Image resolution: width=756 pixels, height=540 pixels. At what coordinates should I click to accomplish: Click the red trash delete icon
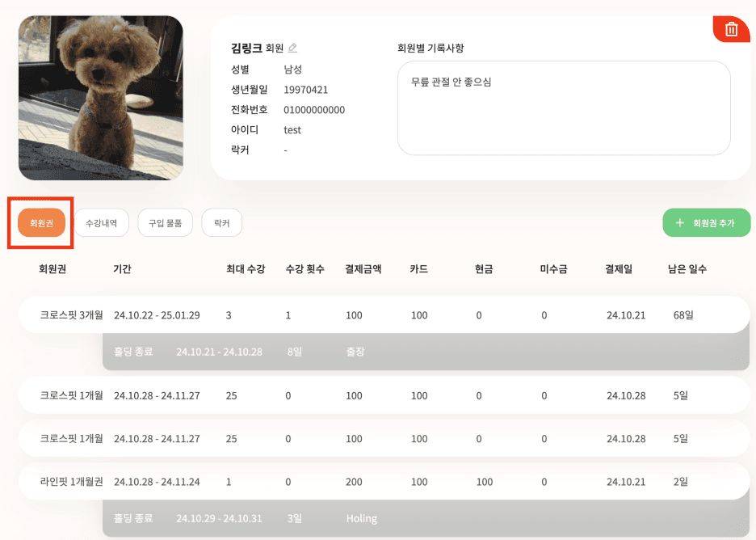point(731,29)
